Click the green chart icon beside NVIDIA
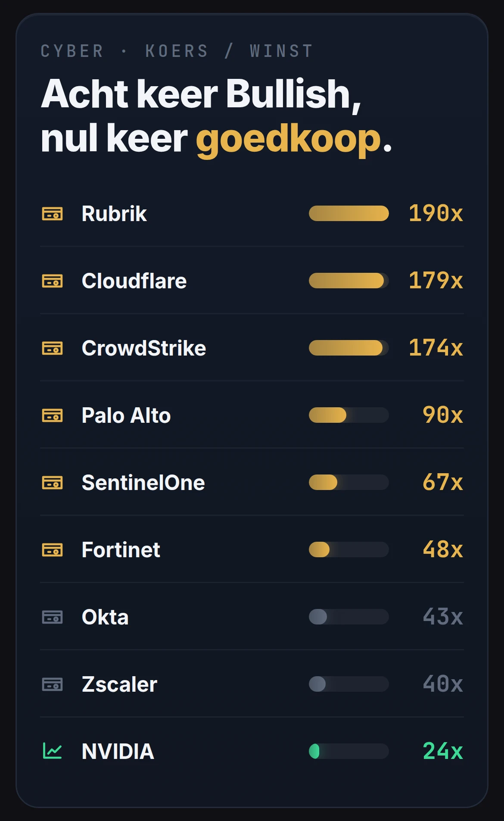 click(52, 751)
